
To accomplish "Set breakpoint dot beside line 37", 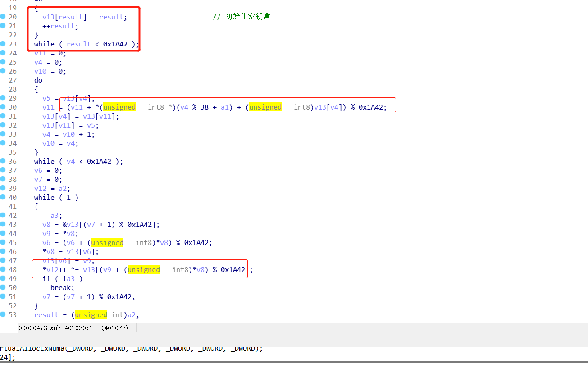I will click(3, 170).
